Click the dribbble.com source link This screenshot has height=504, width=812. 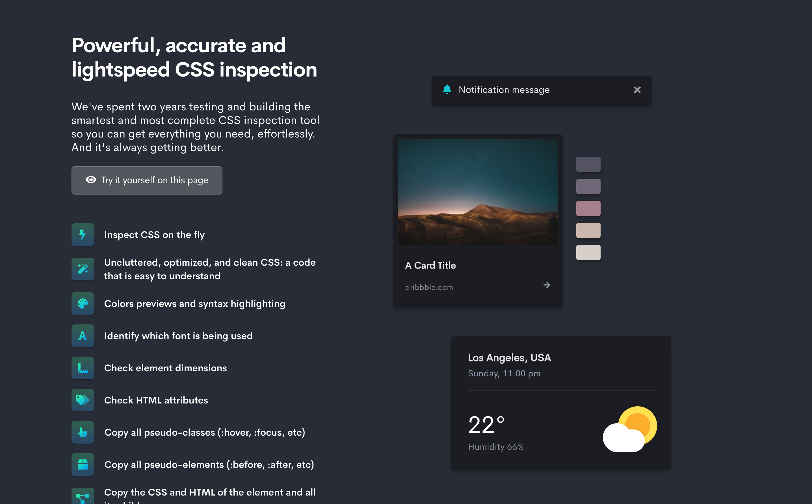(x=428, y=287)
